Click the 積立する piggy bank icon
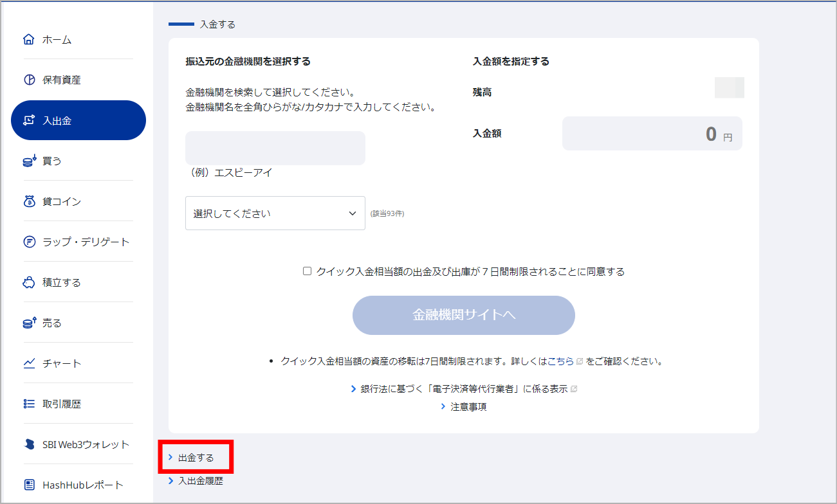This screenshot has height=504, width=837. pos(28,282)
